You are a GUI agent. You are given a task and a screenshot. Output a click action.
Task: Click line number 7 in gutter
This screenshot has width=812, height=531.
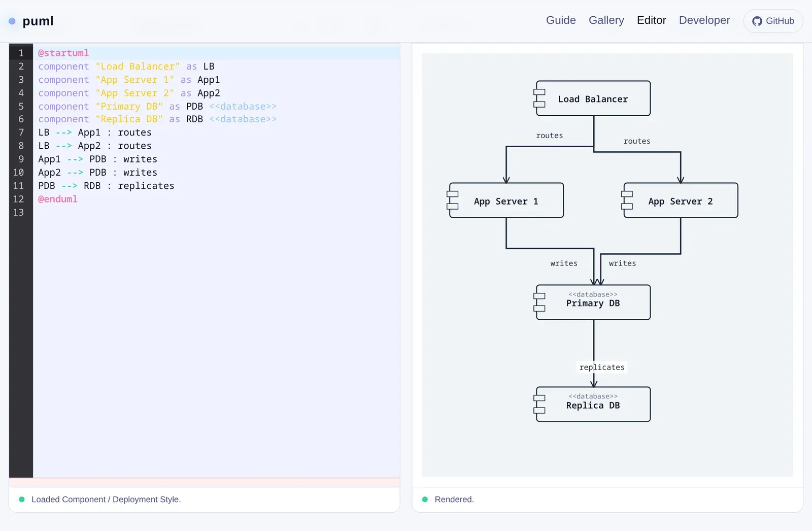coord(21,132)
